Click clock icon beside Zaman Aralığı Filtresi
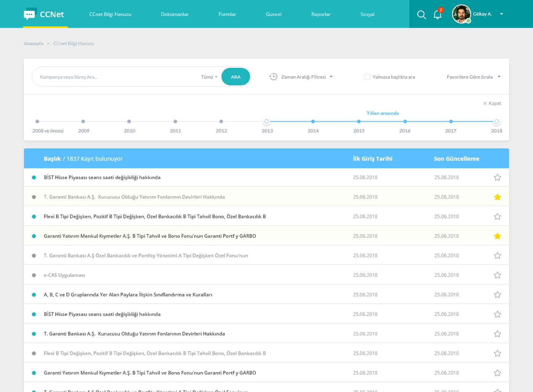This screenshot has width=533, height=392. 273,77
